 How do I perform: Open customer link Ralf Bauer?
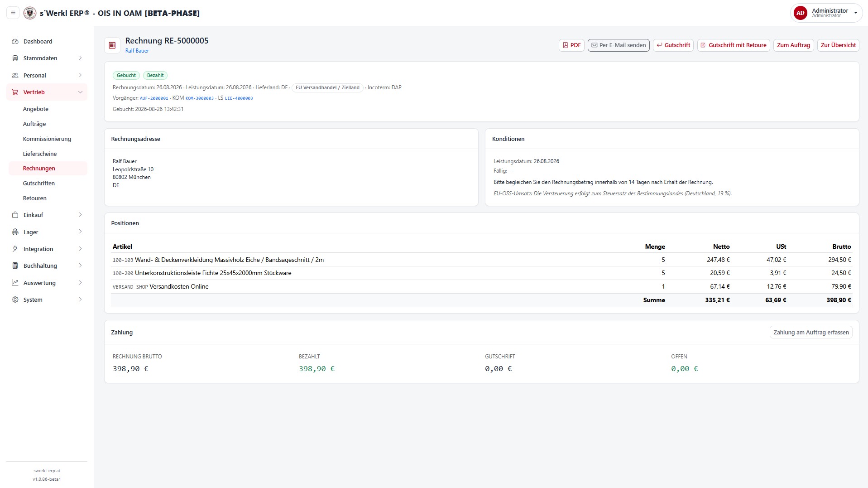point(137,51)
